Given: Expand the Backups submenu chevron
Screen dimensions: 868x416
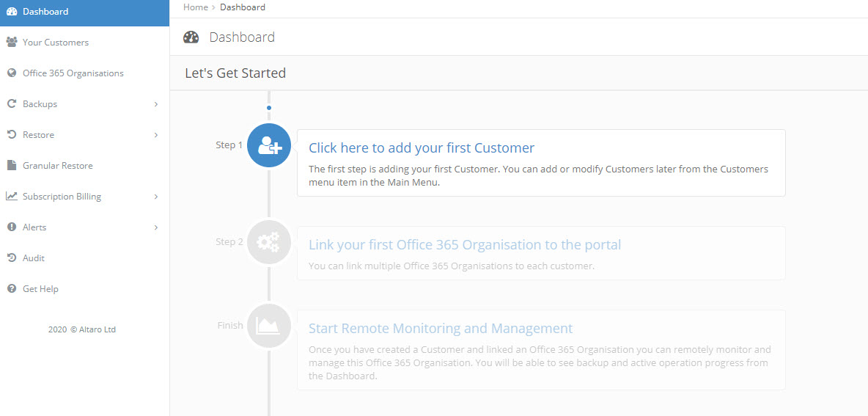Looking at the screenshot, I should click(x=156, y=104).
